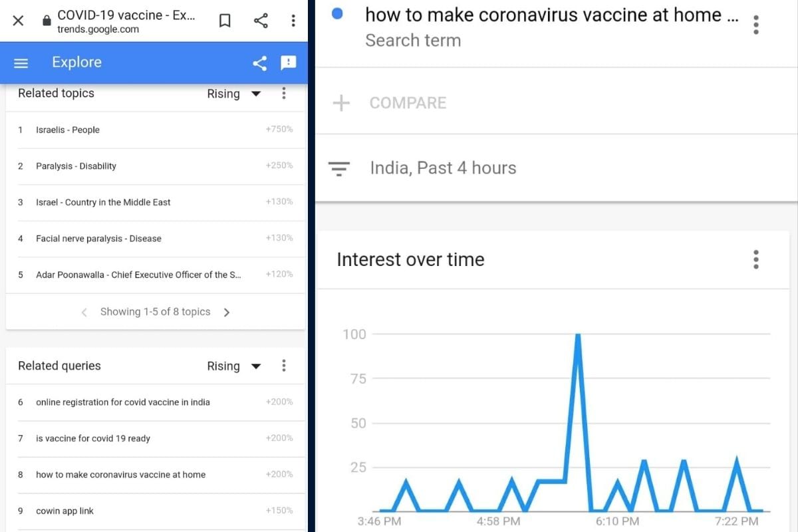The image size is (798, 532).
Task: Expand Related topics Rising dropdown
Action: [234, 94]
